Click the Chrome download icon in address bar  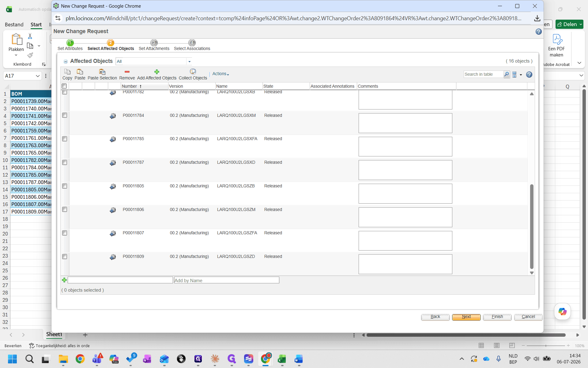tap(537, 18)
